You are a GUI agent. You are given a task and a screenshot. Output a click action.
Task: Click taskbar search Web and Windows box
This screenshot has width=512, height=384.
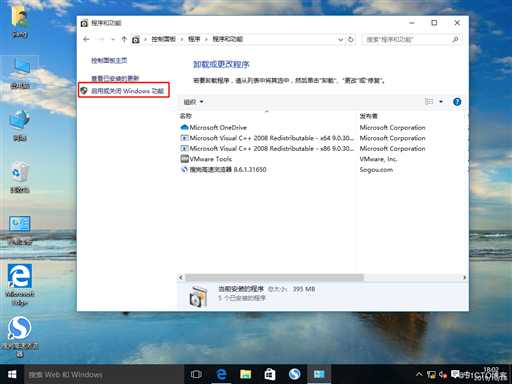pyautogui.click(x=104, y=375)
